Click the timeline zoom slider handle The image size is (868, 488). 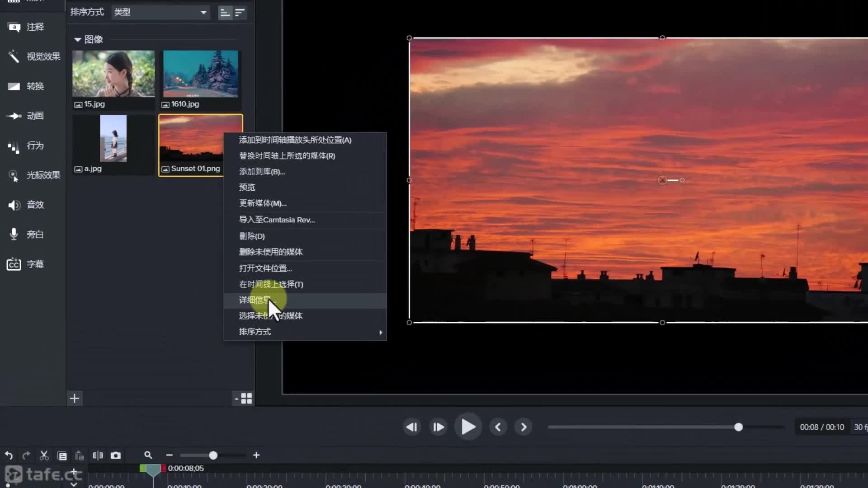pos(213,455)
